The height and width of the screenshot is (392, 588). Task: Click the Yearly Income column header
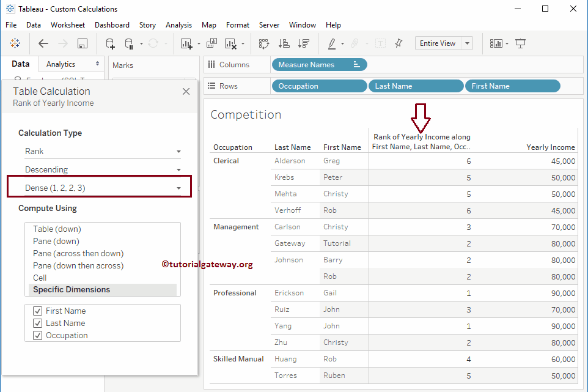click(x=551, y=147)
